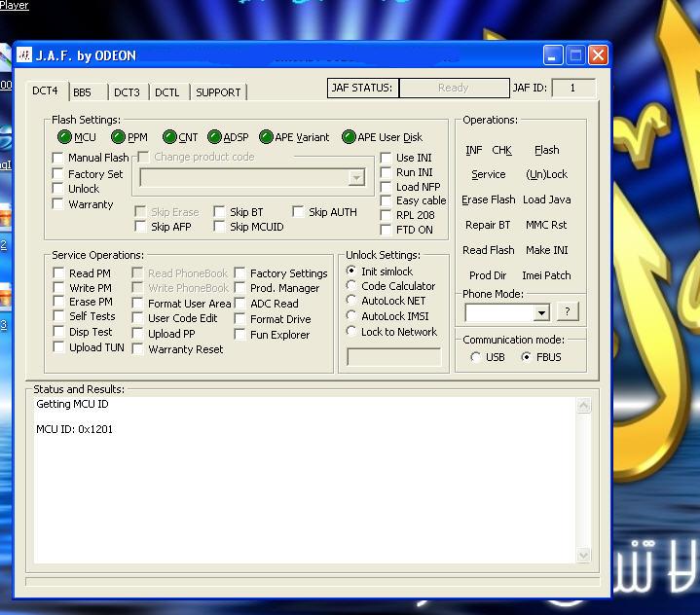Click the Unlock Settings code input field
This screenshot has height=615, width=700.
point(393,356)
